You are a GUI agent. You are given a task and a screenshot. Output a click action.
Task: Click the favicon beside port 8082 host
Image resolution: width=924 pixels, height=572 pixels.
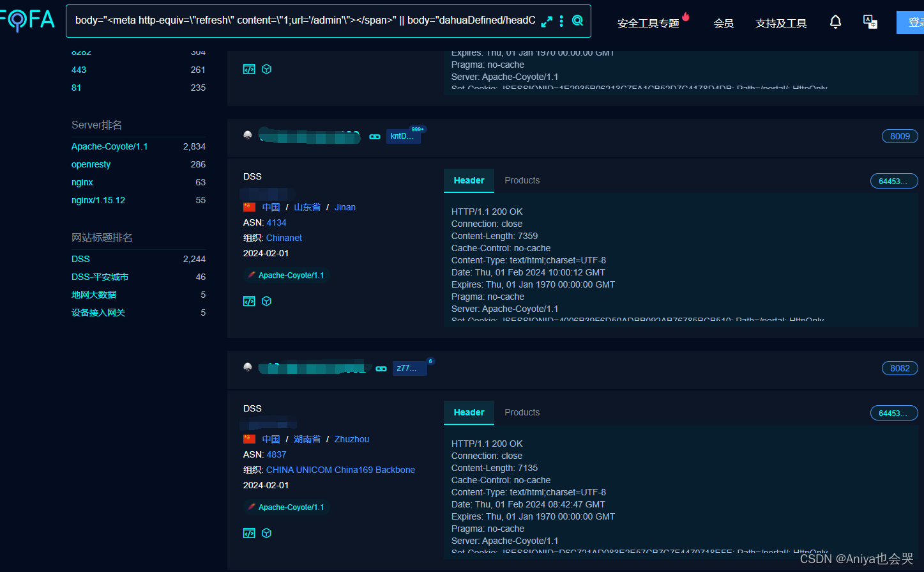248,367
